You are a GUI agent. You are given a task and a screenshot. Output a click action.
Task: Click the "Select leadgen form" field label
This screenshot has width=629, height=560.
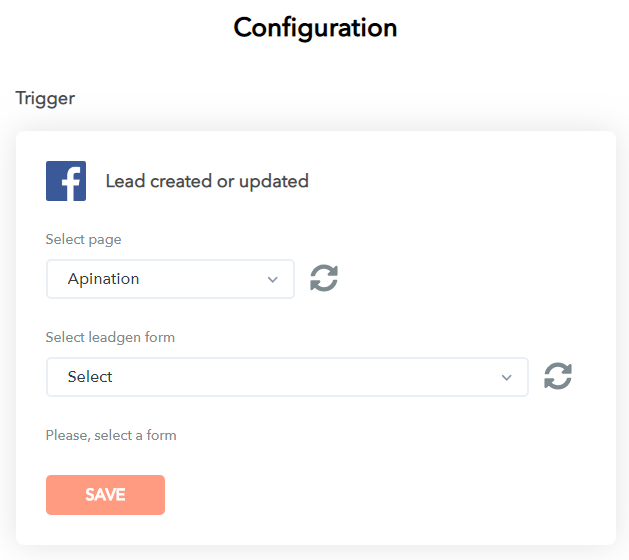pos(110,337)
